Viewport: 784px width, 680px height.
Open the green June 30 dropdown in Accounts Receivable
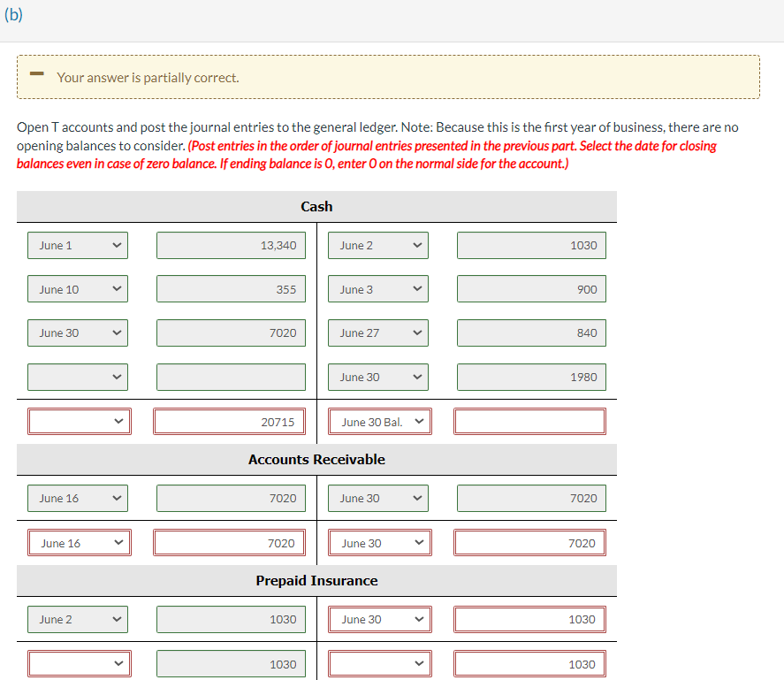(378, 498)
